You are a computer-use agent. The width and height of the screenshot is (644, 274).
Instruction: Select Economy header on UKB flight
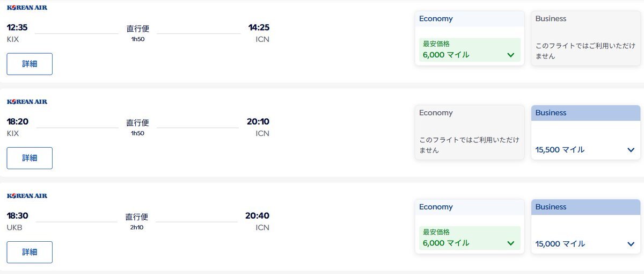(470, 207)
